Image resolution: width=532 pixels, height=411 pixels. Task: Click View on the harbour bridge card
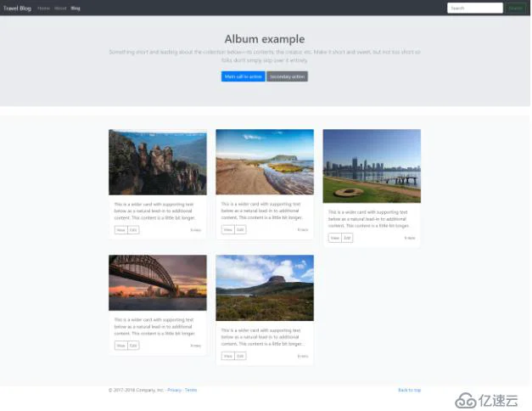[x=120, y=346]
